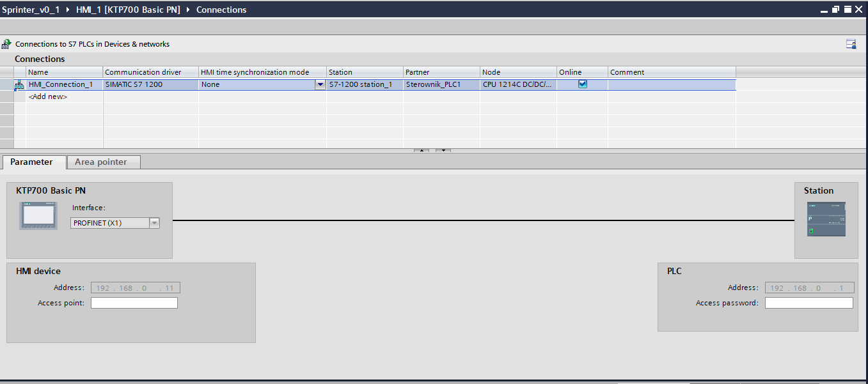This screenshot has height=384, width=868.
Task: Click HMI_1 [KTP700 Basic PN] breadcrumb
Action: pyautogui.click(x=128, y=10)
